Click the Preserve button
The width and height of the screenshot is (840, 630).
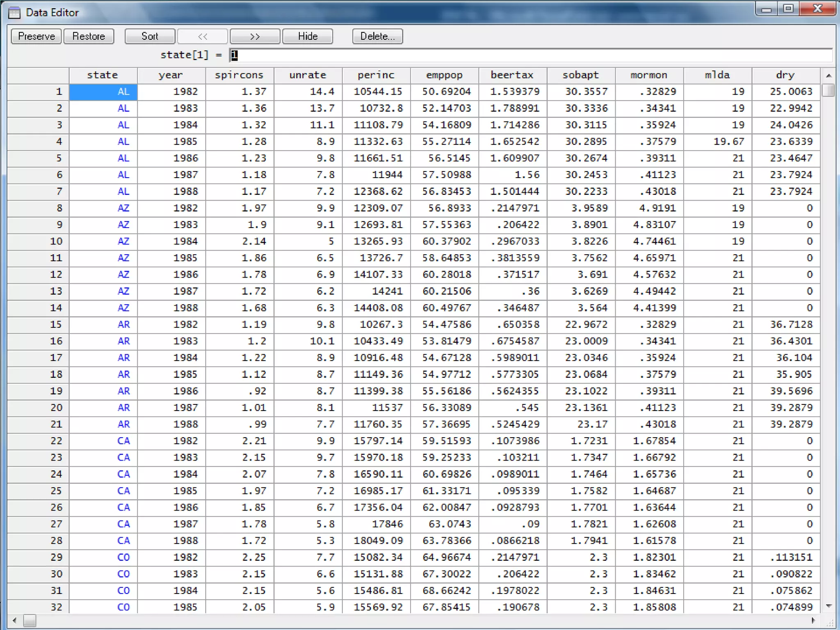tap(36, 36)
